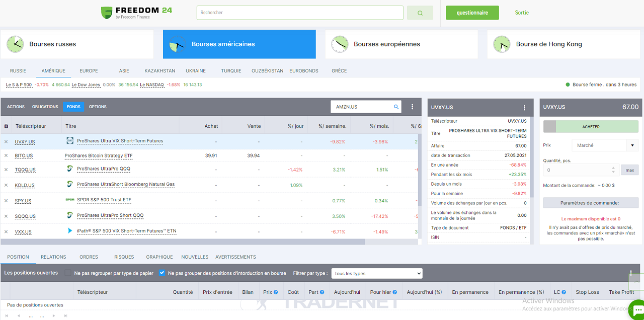Click the green 'questionnaire' button

pyautogui.click(x=472, y=13)
